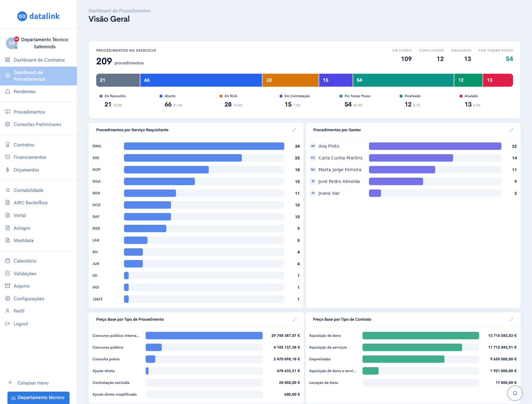This screenshot has height=404, width=532.
Task: Click the Carla Cunha Martins gestor row
Action: point(413,158)
